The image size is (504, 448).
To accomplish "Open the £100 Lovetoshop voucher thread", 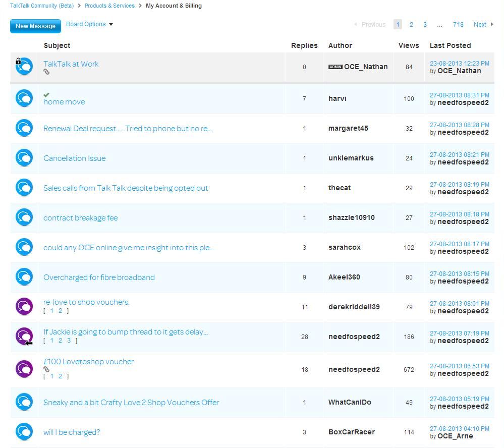I will (89, 362).
